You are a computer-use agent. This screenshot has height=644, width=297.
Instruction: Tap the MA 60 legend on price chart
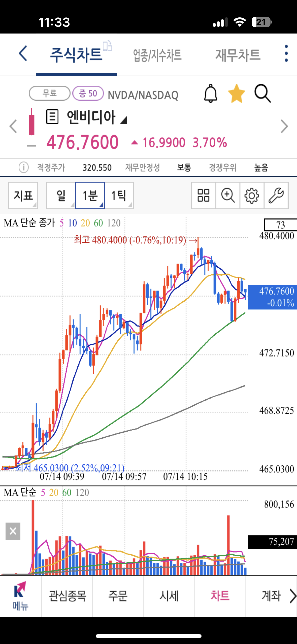click(98, 223)
